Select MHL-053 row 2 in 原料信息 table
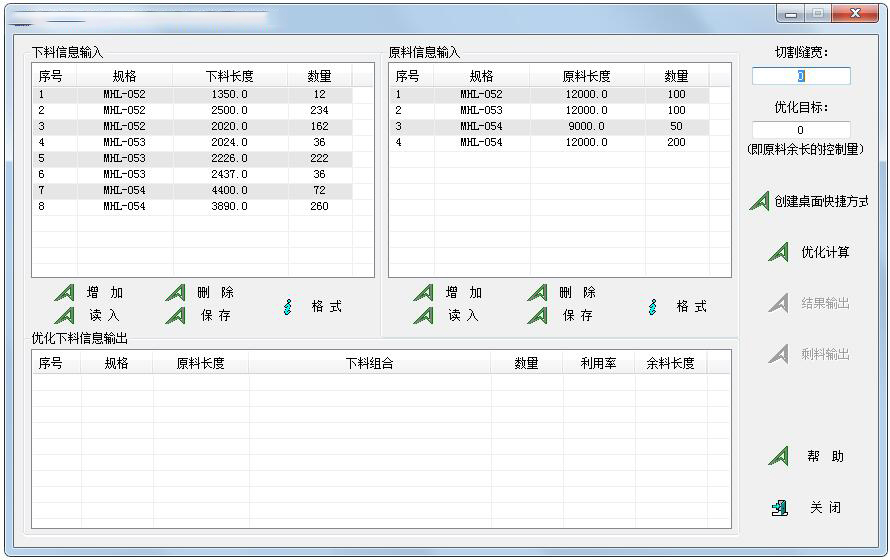 481,110
